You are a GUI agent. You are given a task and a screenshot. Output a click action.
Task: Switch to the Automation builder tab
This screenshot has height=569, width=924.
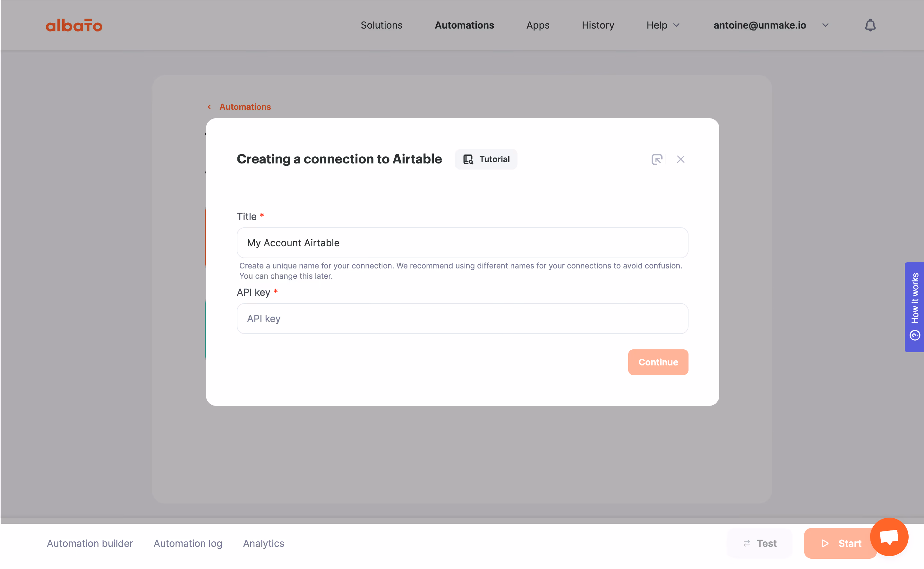[x=90, y=543]
